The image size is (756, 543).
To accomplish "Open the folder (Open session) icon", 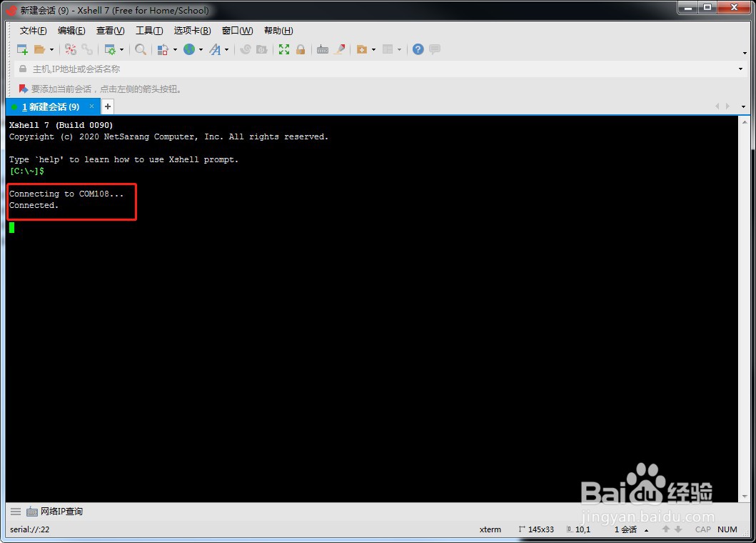I will (x=39, y=49).
